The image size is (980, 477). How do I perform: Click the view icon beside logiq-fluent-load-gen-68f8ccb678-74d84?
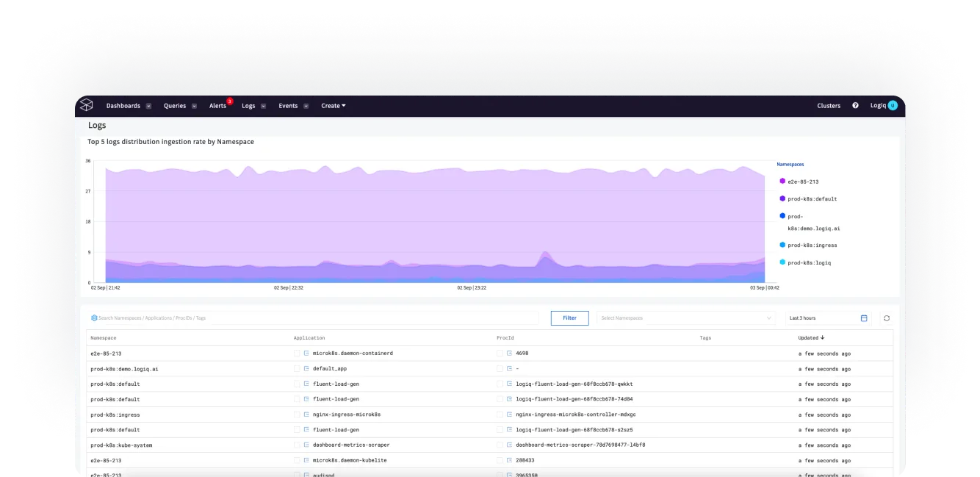(x=509, y=400)
